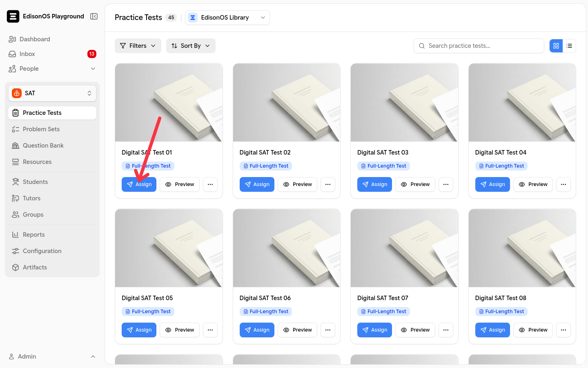The width and height of the screenshot is (588, 368).
Task: Open Configuration settings
Action: (52, 251)
